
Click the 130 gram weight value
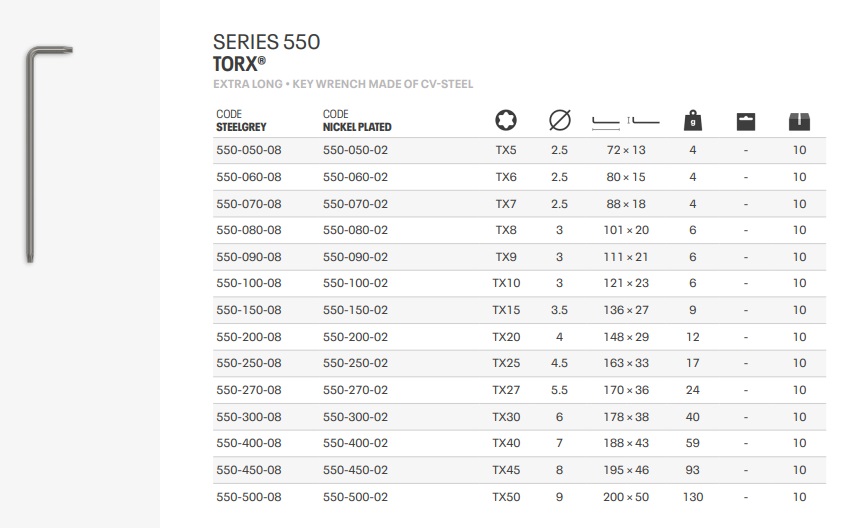point(692,497)
